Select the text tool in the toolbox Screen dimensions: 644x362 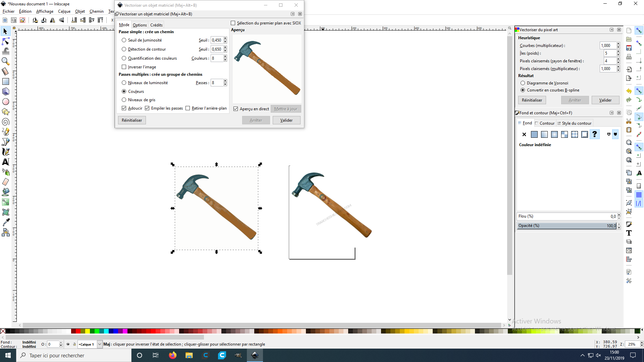(5, 162)
